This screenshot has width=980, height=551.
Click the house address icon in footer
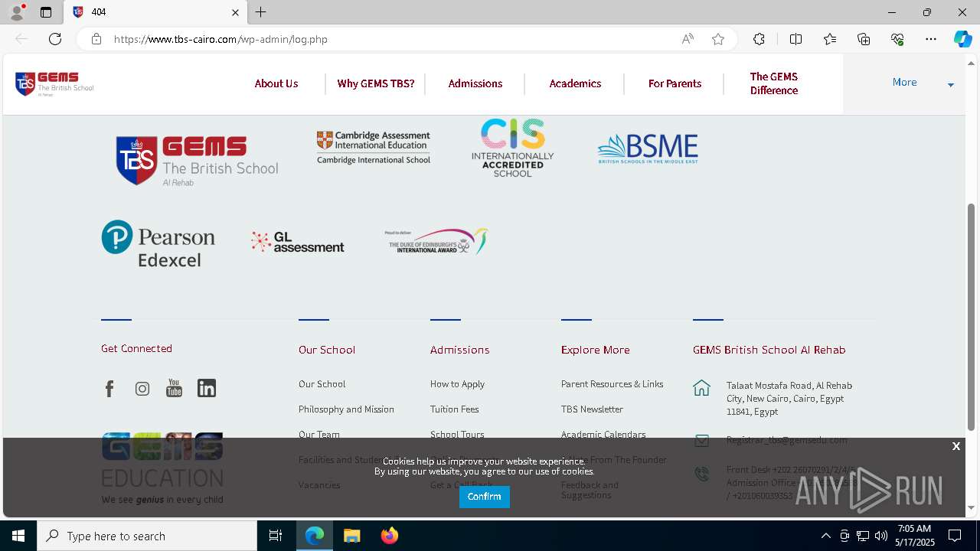[702, 387]
